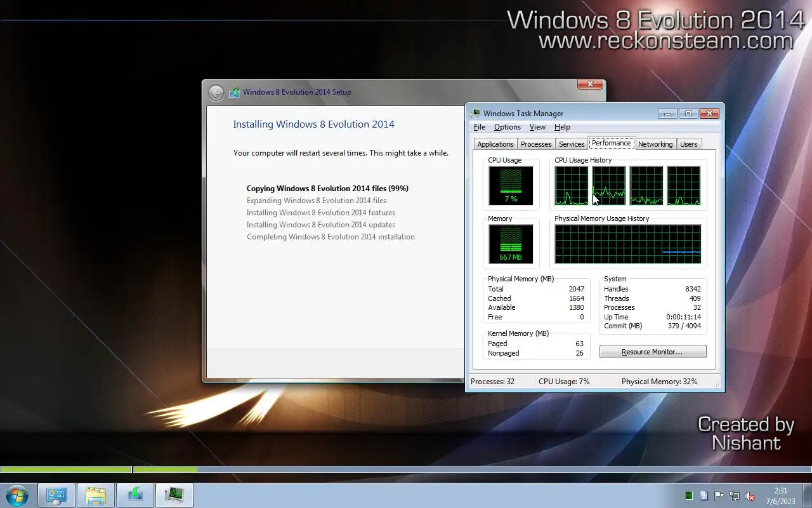
Task: Select the Performance tab
Action: coord(612,143)
